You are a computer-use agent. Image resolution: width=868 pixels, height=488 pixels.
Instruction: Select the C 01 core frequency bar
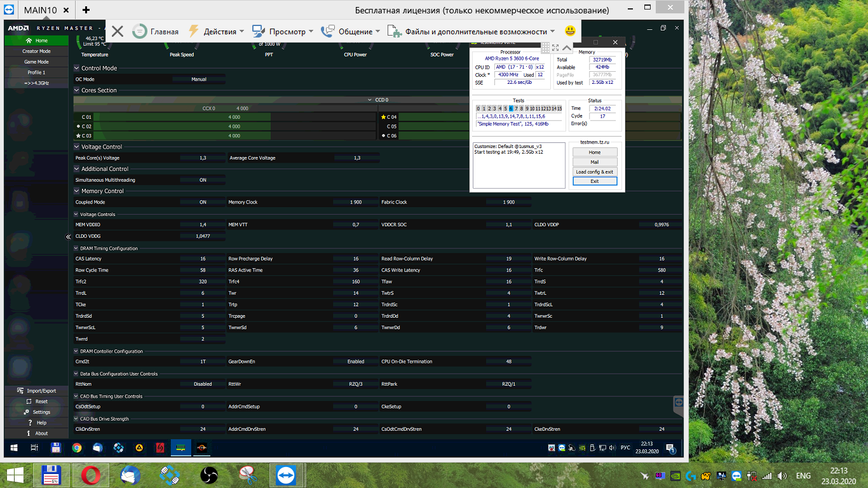tap(234, 117)
